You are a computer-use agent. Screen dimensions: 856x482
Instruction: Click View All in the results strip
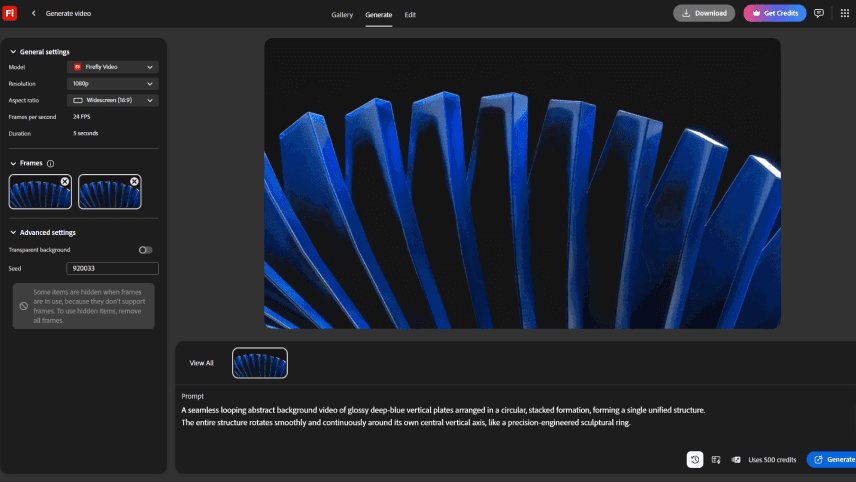[x=201, y=363]
